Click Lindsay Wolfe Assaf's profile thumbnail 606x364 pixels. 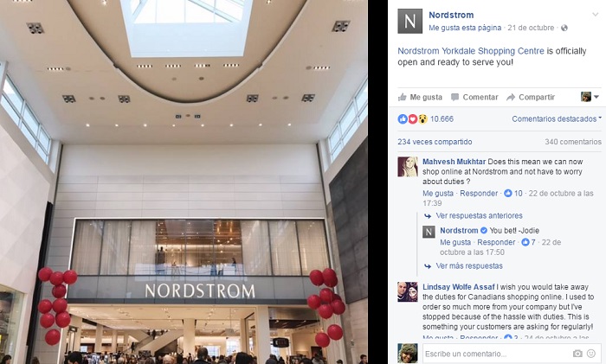coord(408,292)
